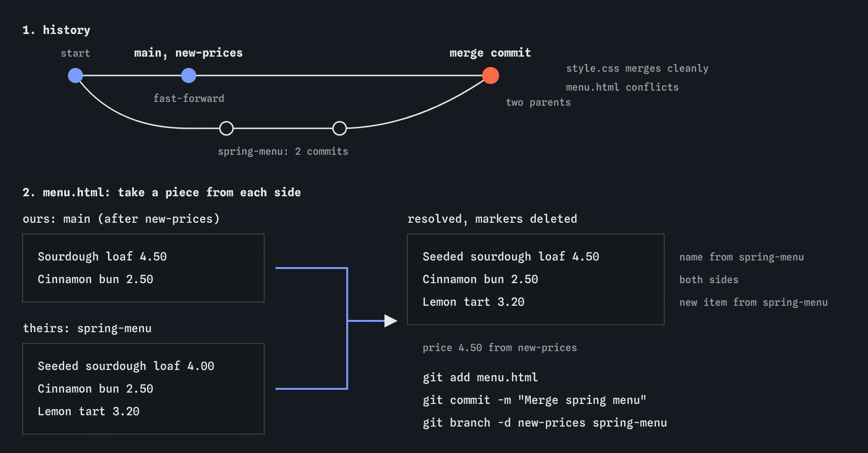Screen dimensions: 868x453
Task: Click the blue bracket connector line
Action: click(x=347, y=328)
